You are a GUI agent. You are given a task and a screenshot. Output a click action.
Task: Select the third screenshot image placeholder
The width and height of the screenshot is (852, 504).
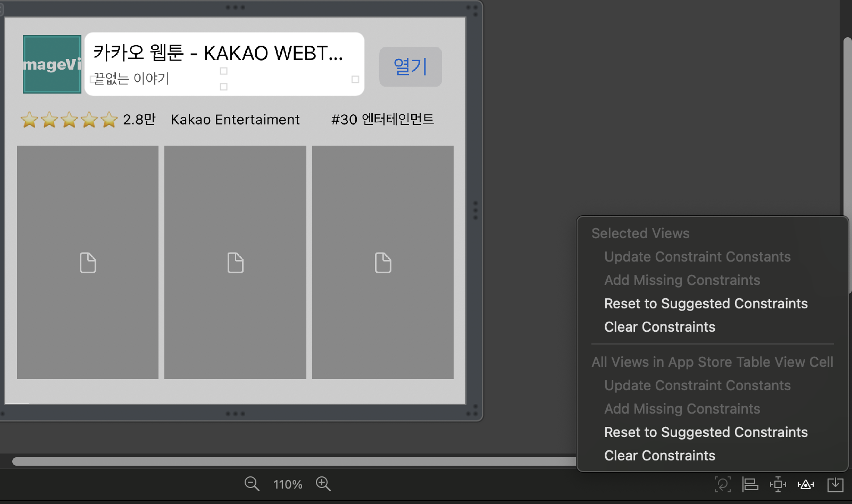click(x=383, y=262)
